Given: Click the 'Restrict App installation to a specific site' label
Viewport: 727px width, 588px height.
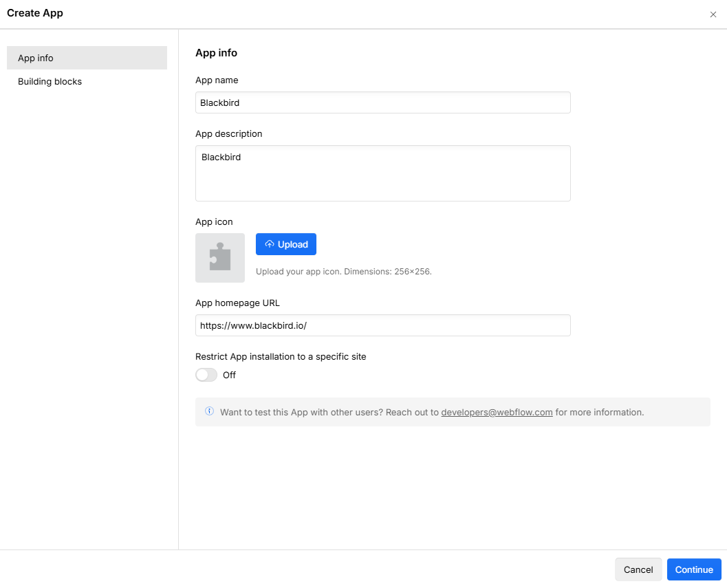Looking at the screenshot, I should click(281, 357).
